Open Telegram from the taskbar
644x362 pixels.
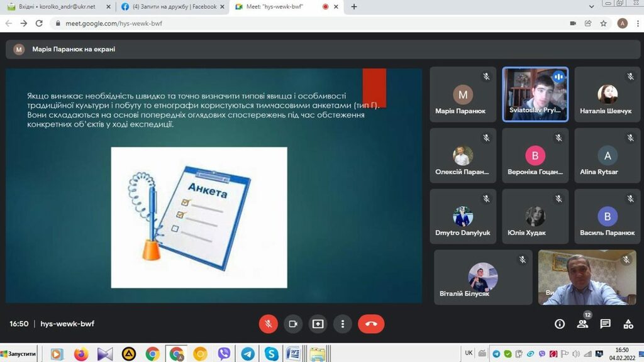click(x=248, y=354)
